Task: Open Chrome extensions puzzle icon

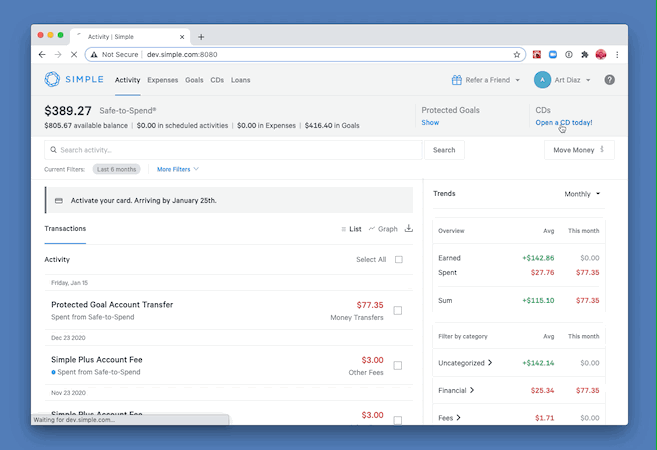Action: pos(585,54)
